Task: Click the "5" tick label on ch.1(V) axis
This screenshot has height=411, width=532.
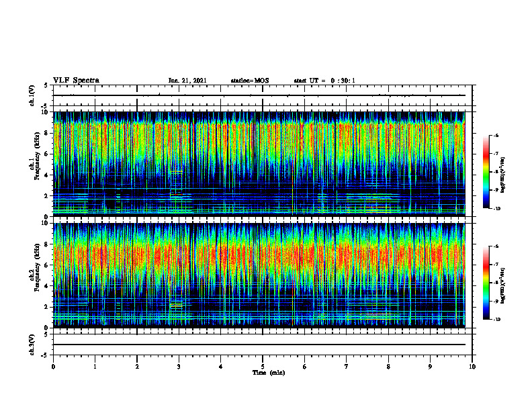Action: (46, 86)
